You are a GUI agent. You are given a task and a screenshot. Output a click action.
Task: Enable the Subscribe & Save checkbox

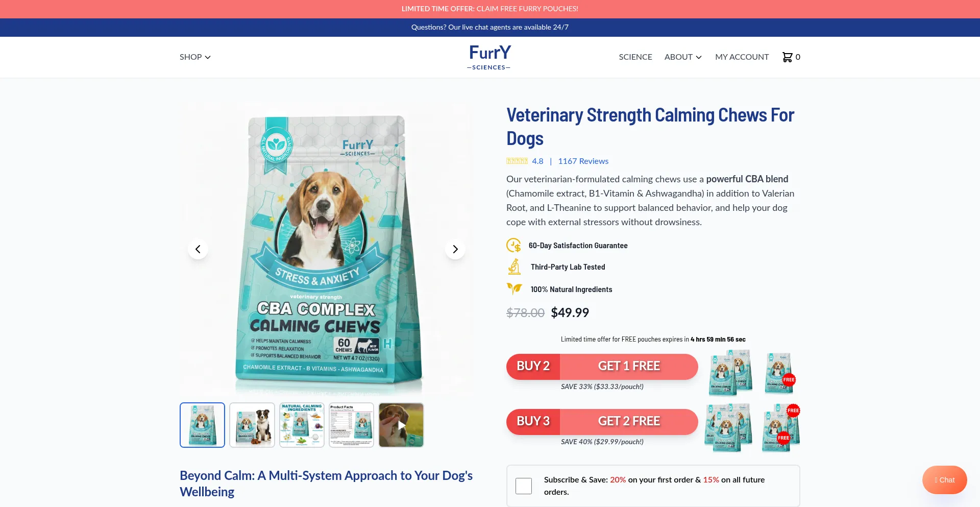click(524, 486)
